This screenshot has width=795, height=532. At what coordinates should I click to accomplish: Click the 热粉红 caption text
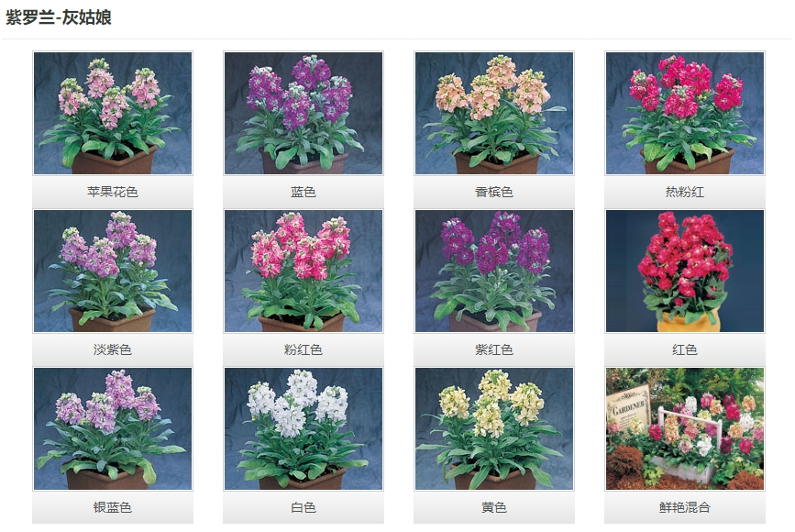point(685,192)
